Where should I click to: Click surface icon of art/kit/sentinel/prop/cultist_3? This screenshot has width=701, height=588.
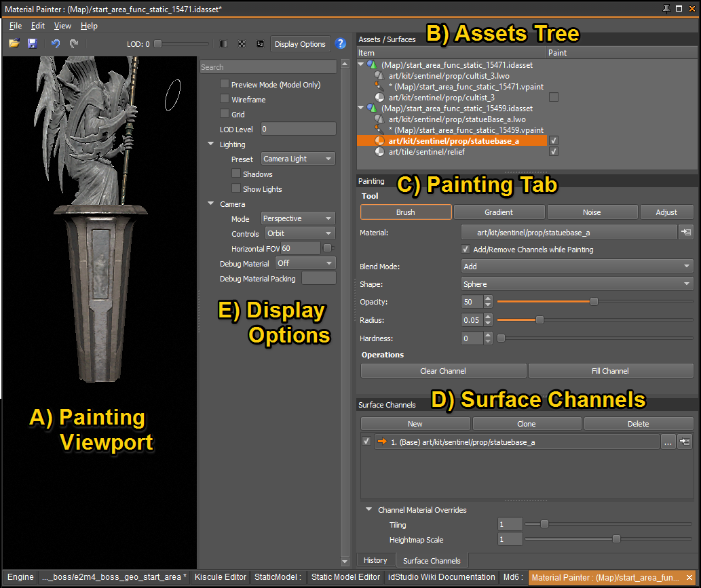coord(379,98)
